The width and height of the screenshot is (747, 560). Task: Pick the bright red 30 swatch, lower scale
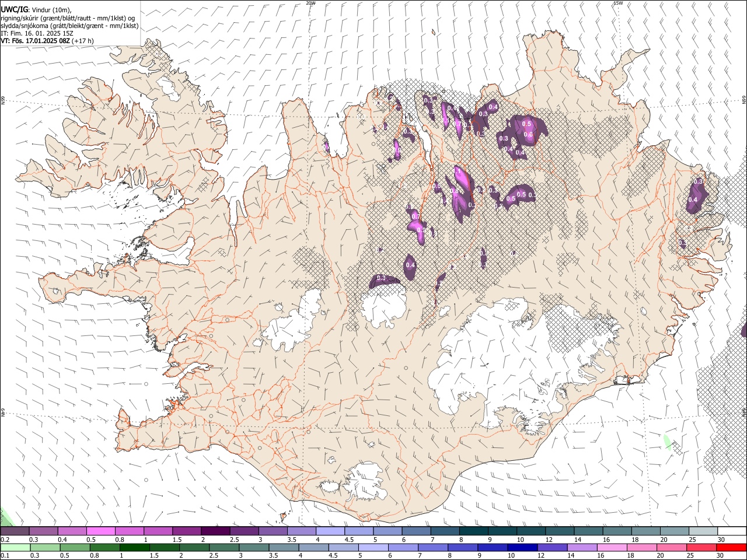pyautogui.click(x=731, y=547)
